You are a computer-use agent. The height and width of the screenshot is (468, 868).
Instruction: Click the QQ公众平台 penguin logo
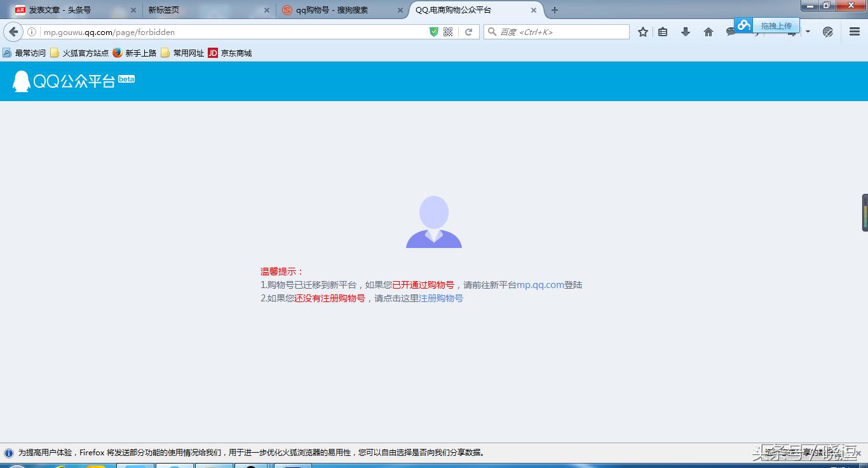(22, 81)
